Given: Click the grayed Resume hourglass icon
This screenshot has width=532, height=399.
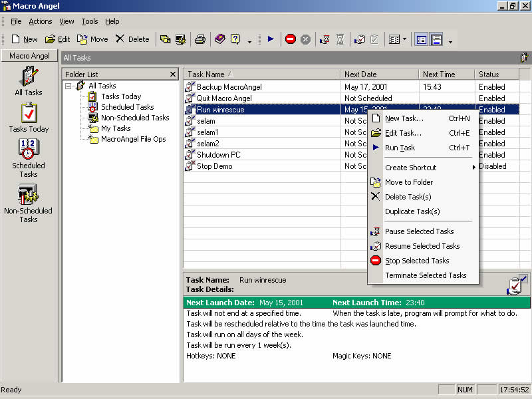Looking at the screenshot, I should [x=340, y=39].
